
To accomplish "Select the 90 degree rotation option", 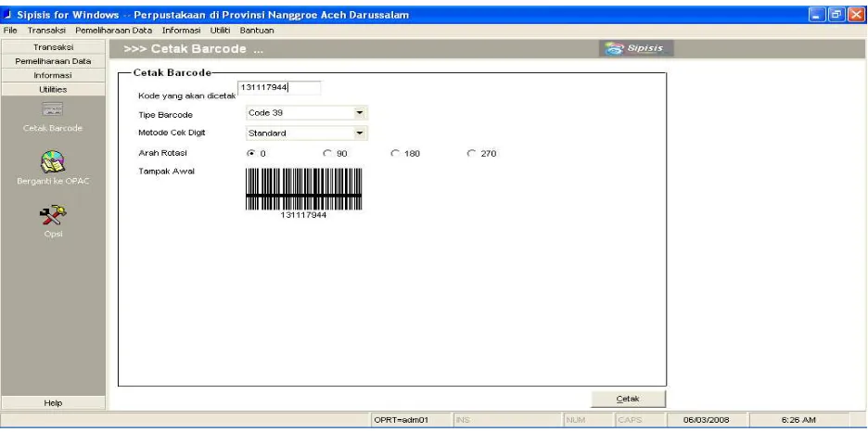I will click(326, 153).
